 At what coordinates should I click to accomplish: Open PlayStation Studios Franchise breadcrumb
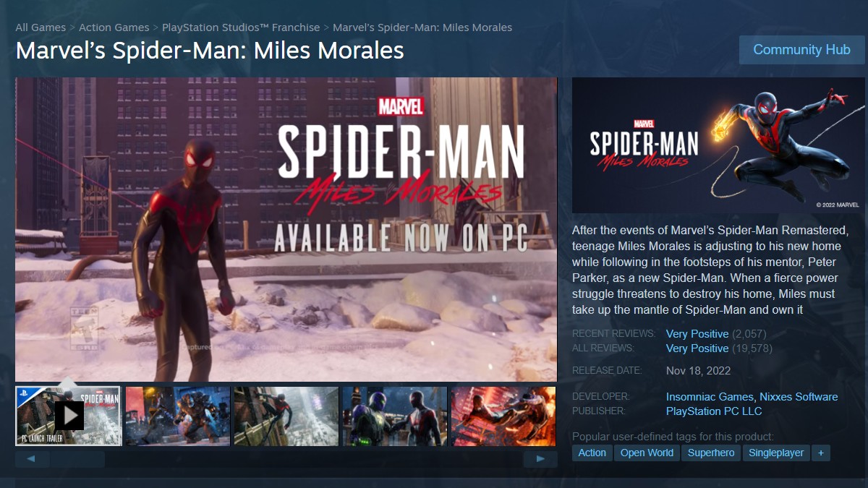tap(241, 27)
